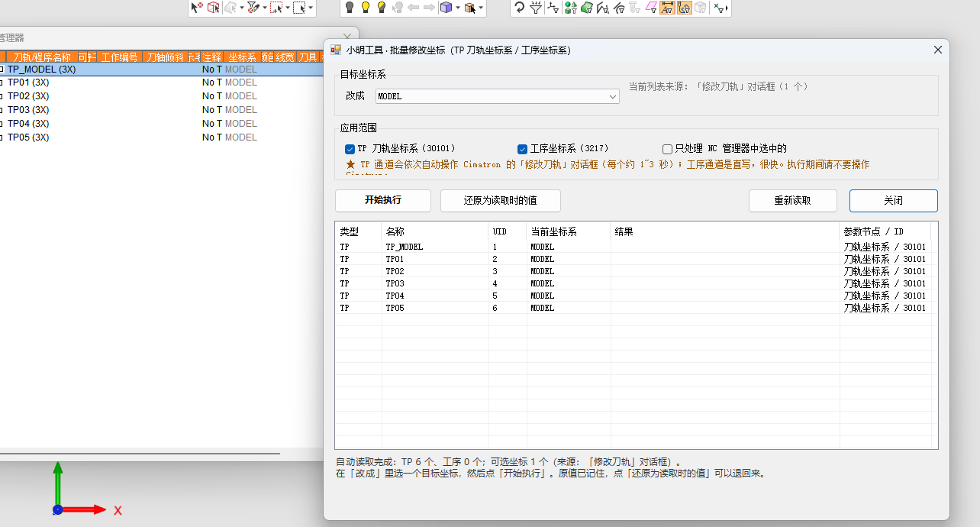Choose the red dashed box selection tool

click(276, 8)
